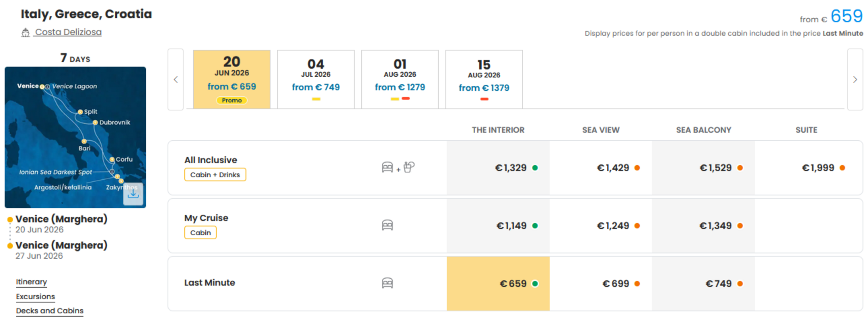Click the My Cruise bed icon
This screenshot has height=318, width=868.
(387, 225)
